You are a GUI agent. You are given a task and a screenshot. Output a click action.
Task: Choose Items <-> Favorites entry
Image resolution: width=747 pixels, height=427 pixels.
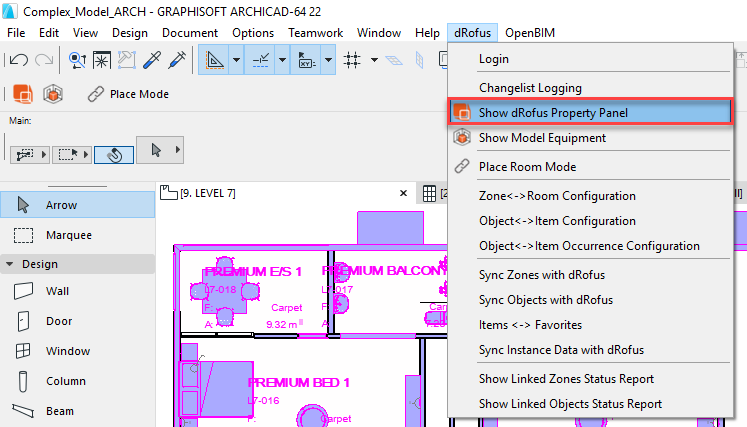pyautogui.click(x=590, y=325)
